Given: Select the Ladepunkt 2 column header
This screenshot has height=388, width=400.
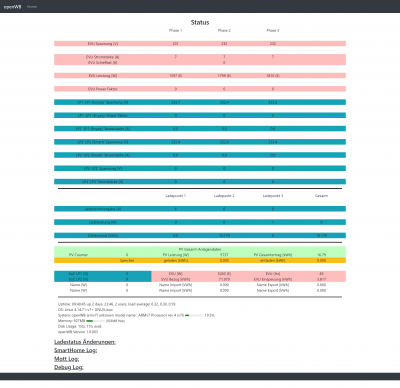Looking at the screenshot, I should point(224,196).
